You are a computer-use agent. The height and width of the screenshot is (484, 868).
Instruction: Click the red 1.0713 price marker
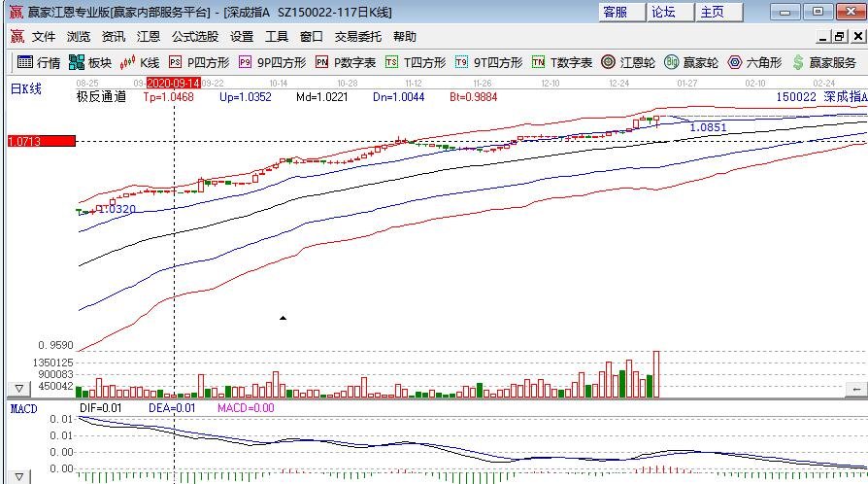(x=42, y=141)
